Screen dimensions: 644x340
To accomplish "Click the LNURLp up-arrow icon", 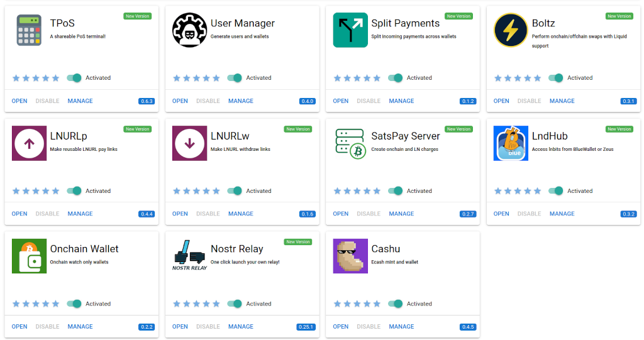I will (29, 143).
